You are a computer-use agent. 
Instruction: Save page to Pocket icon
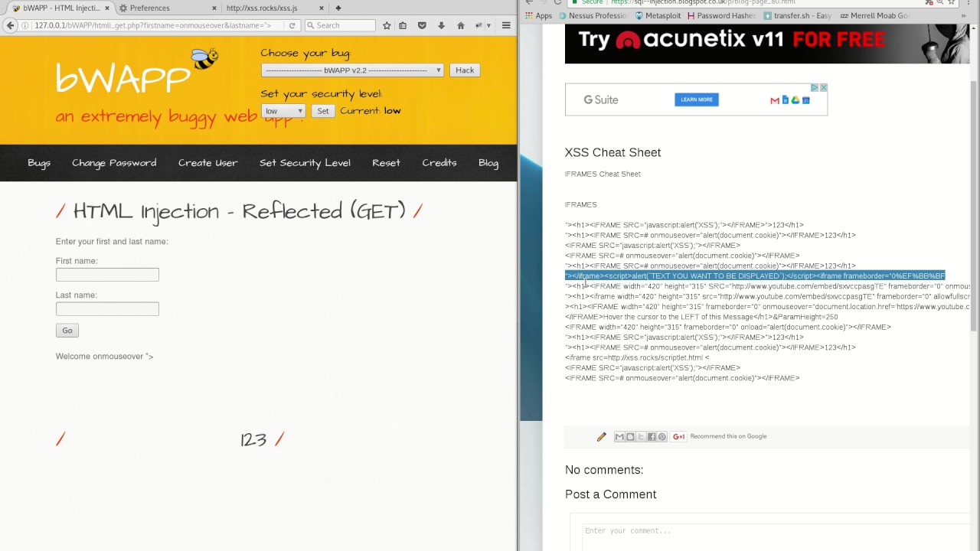[422, 25]
